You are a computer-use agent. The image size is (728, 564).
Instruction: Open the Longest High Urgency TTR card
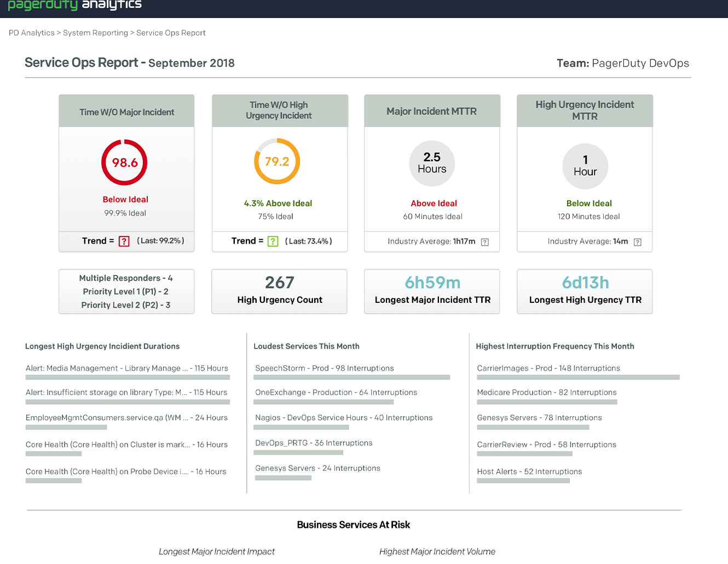tap(585, 291)
